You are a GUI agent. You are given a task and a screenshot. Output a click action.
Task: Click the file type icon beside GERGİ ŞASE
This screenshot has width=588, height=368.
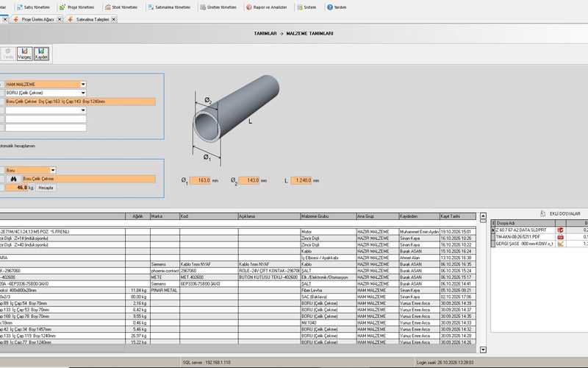point(560,244)
